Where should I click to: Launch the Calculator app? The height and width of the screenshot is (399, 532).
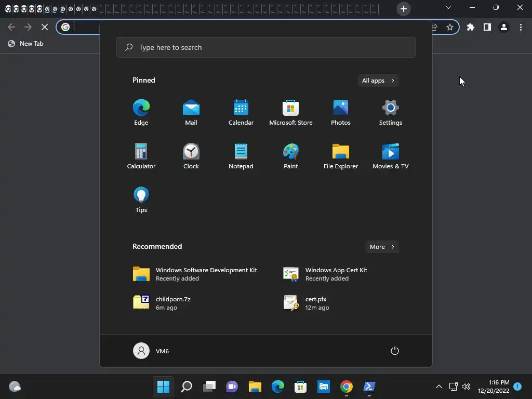[x=141, y=156]
